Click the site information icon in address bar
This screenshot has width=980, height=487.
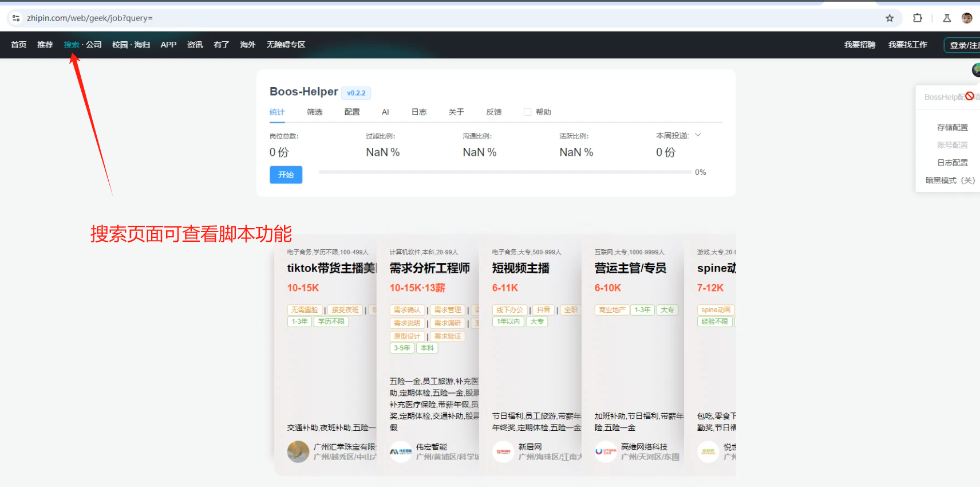click(16, 18)
